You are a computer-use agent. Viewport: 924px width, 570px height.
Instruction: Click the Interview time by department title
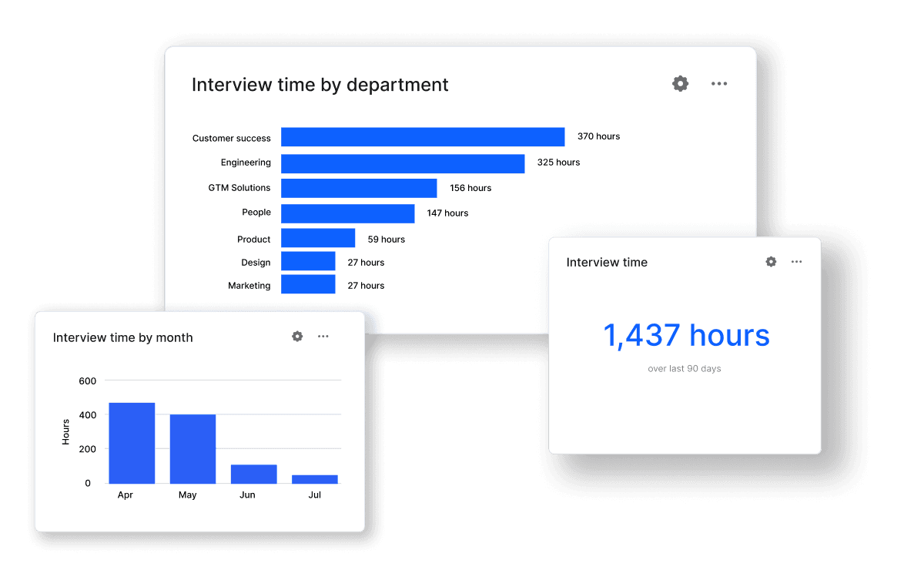(320, 85)
